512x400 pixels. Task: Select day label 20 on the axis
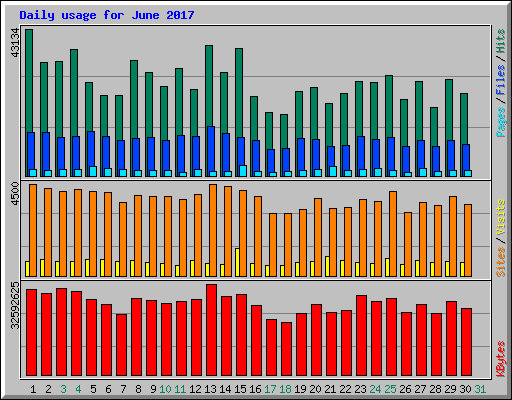(315, 389)
